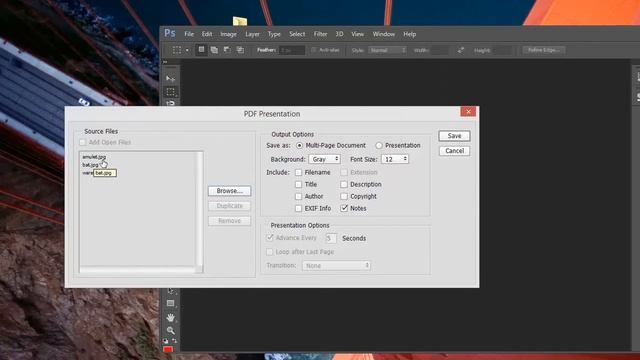Open the 3D menu

339,34
